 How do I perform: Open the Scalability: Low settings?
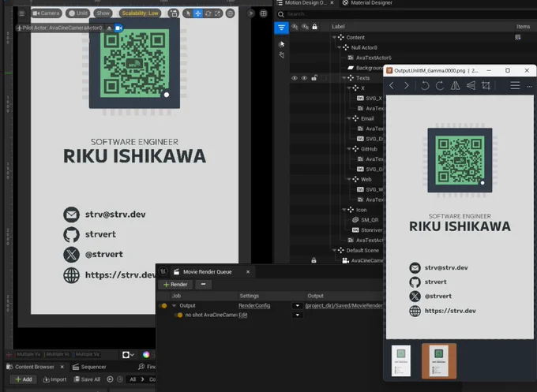click(x=140, y=13)
